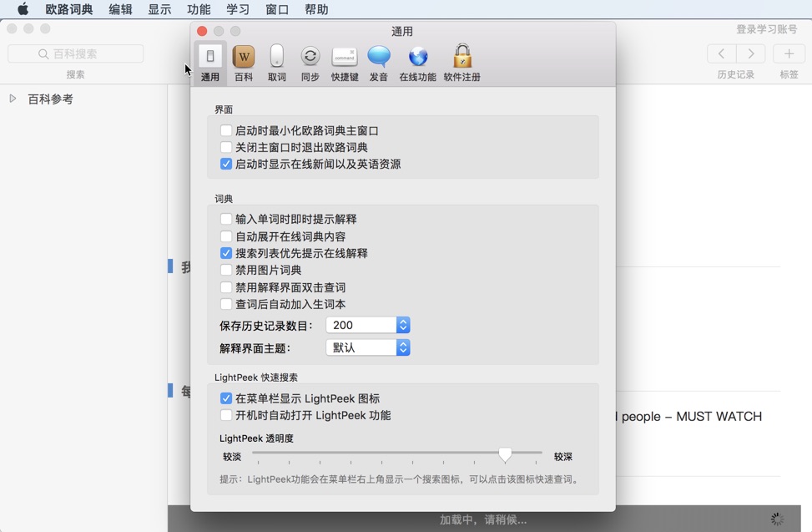Uncheck 搜索列表优先提示在线解释

click(226, 253)
